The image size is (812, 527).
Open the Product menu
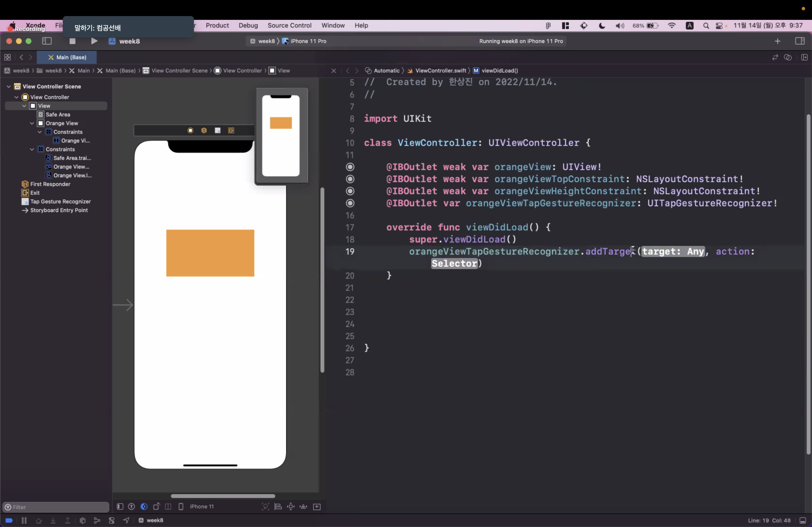pyautogui.click(x=217, y=25)
